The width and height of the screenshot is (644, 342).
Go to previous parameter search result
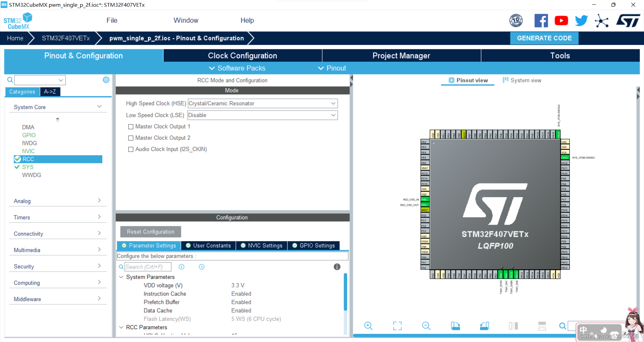[x=181, y=267]
